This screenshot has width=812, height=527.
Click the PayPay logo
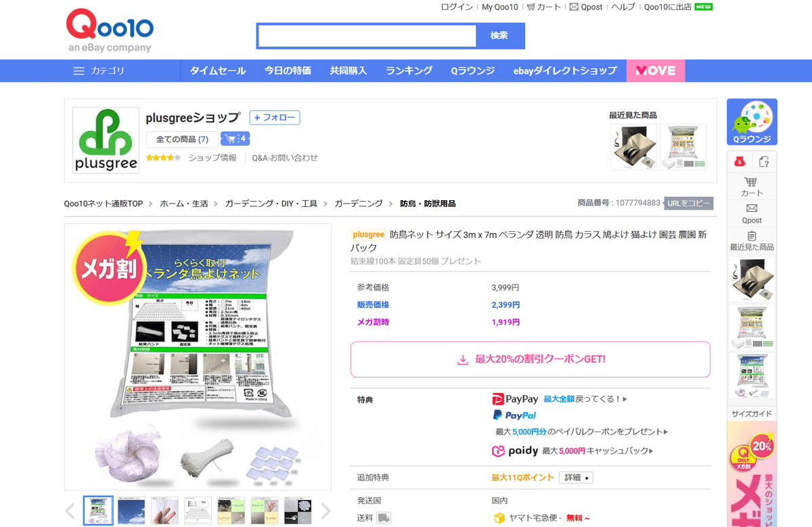click(516, 399)
